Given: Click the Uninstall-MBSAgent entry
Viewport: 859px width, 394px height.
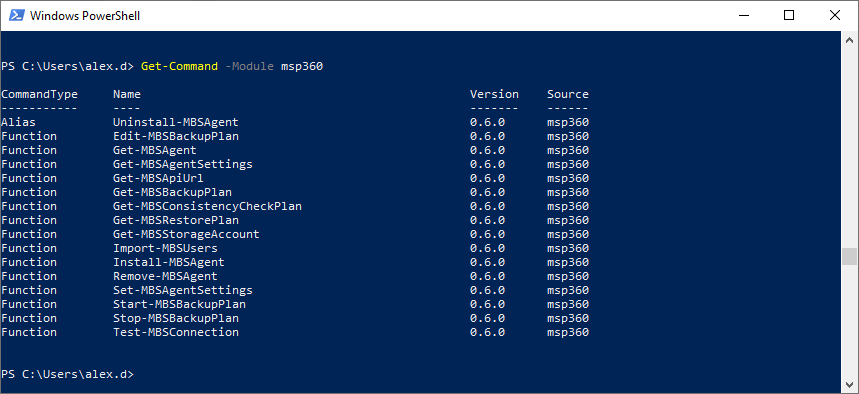Looking at the screenshot, I should coord(176,122).
